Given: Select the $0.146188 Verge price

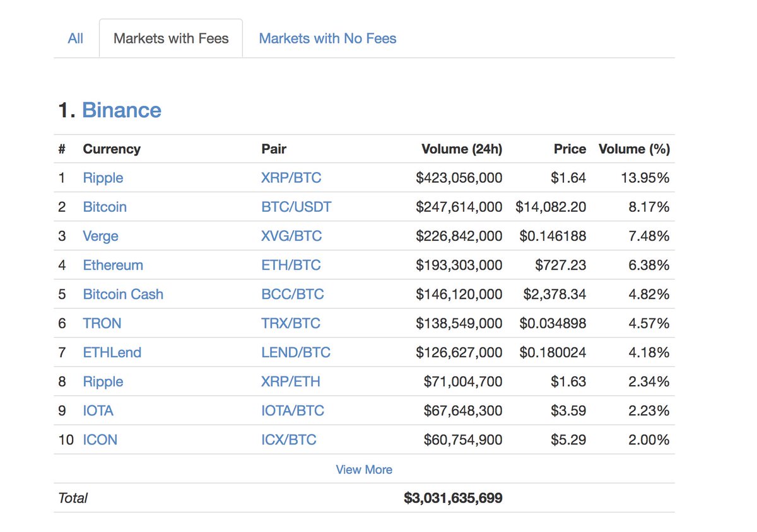Looking at the screenshot, I should coord(553,236).
